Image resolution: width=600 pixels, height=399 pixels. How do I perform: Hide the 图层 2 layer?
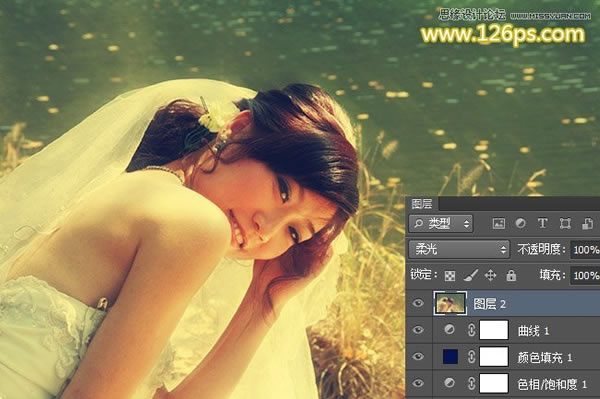(x=418, y=303)
